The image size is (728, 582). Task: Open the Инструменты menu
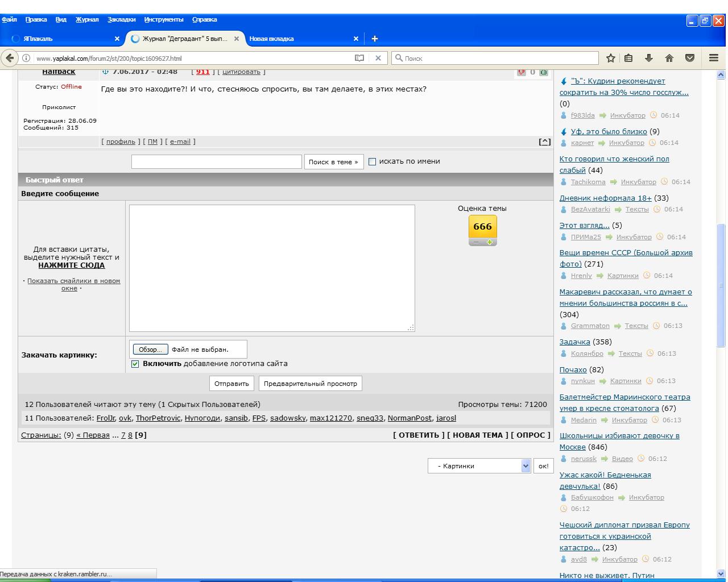tap(164, 19)
